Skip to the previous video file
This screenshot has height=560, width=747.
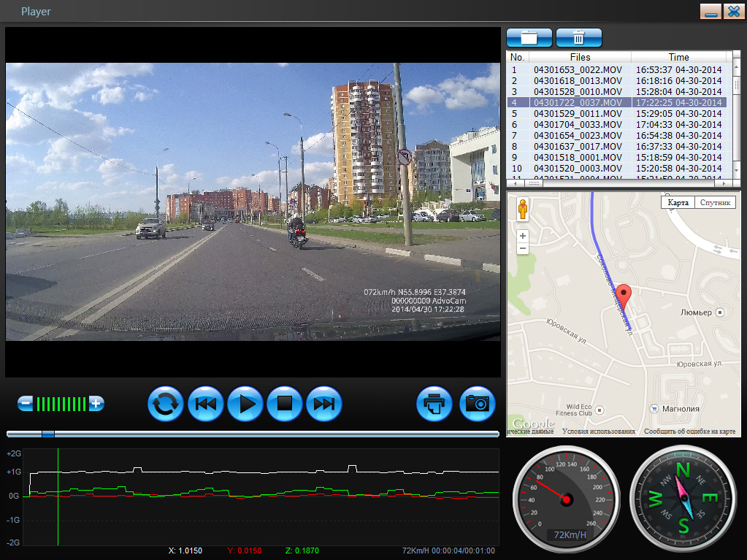(x=206, y=404)
